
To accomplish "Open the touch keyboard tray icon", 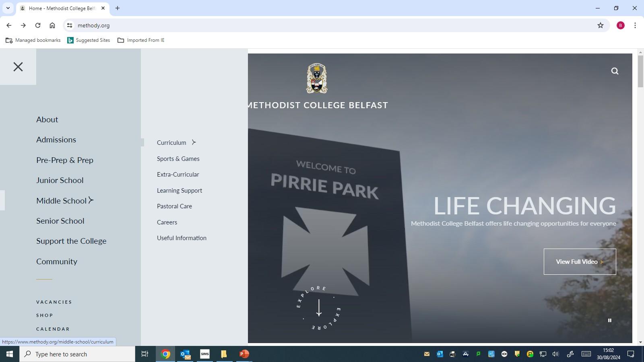I will pos(586,354).
